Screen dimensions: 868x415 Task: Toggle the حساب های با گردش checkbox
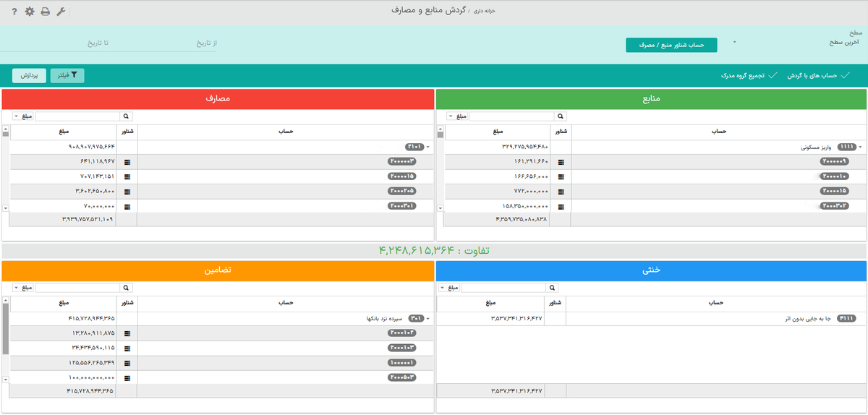[x=845, y=75]
